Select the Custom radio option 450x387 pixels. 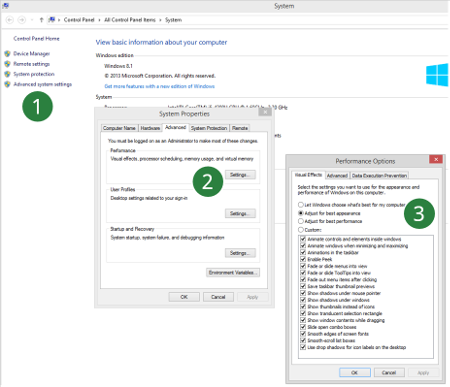(x=310, y=230)
